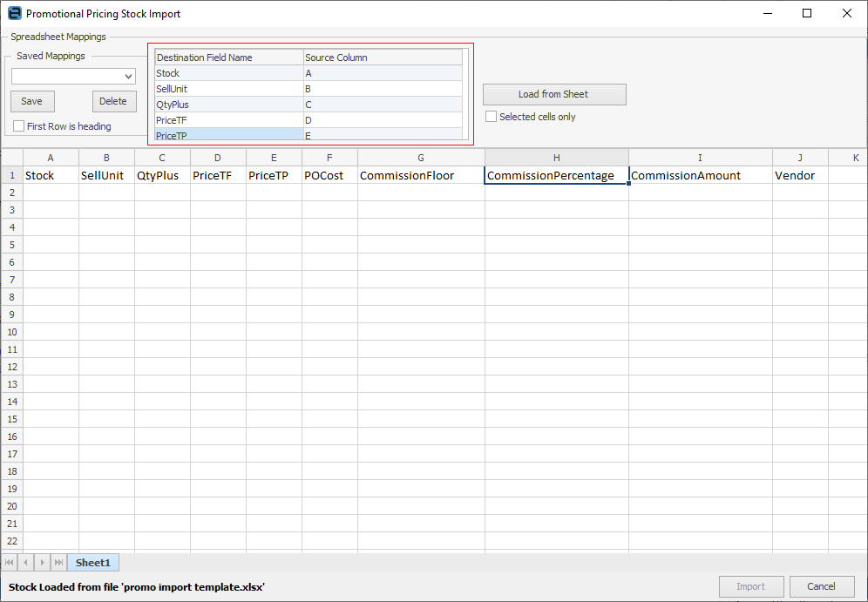Go to next sheet tab arrow
Image resolution: width=868 pixels, height=602 pixels.
coord(42,563)
